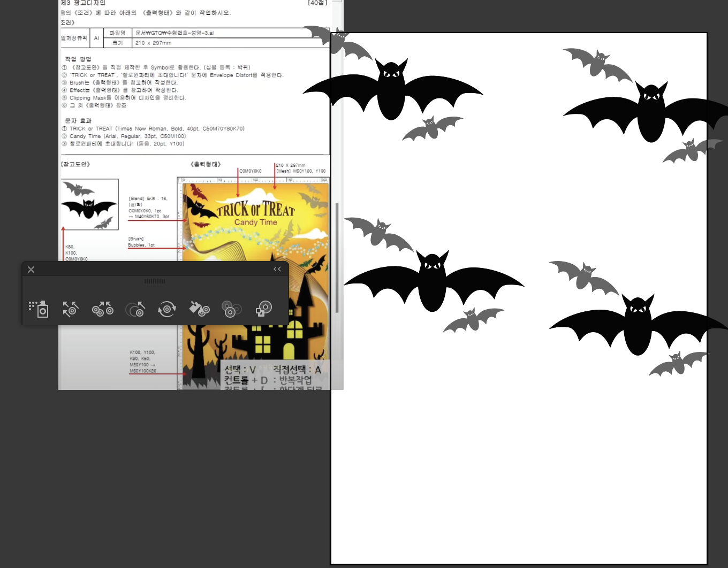Select the Symbol Stainer tool
This screenshot has height=568, width=728.
(x=199, y=309)
